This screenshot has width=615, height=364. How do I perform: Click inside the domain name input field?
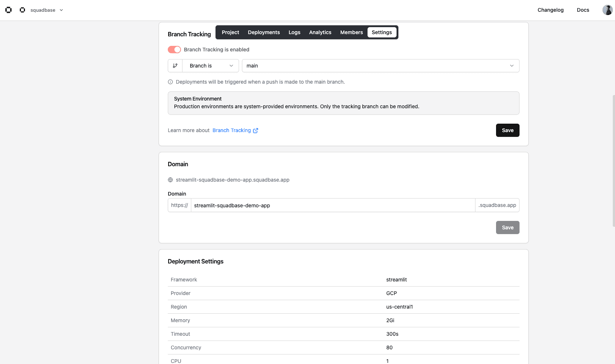(x=330, y=205)
